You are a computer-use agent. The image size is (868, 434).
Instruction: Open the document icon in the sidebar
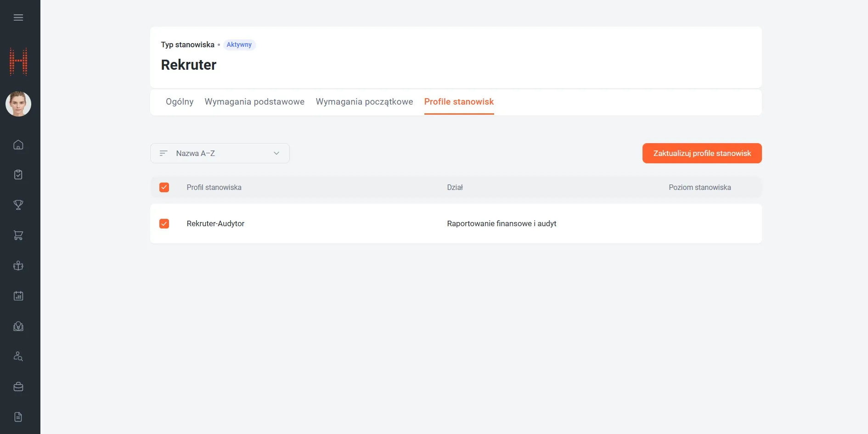(18, 417)
